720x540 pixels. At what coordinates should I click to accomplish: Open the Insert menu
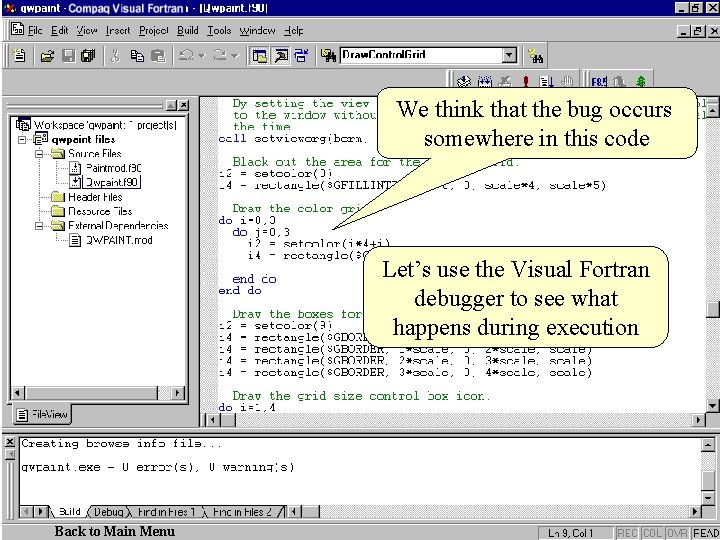118,30
